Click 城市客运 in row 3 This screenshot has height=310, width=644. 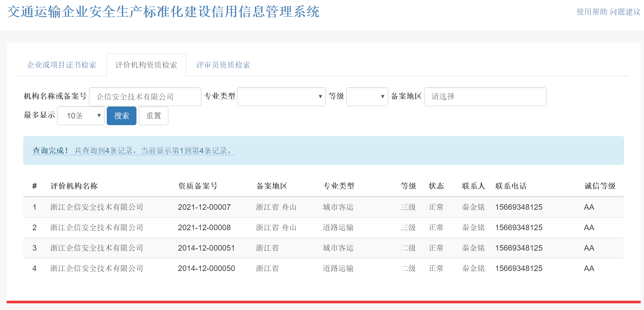coord(338,248)
